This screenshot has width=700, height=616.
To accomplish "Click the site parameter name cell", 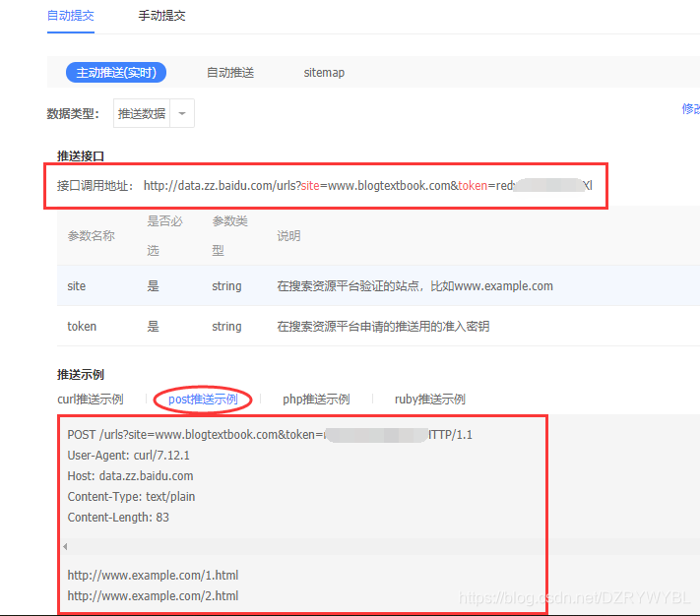I will [x=77, y=286].
